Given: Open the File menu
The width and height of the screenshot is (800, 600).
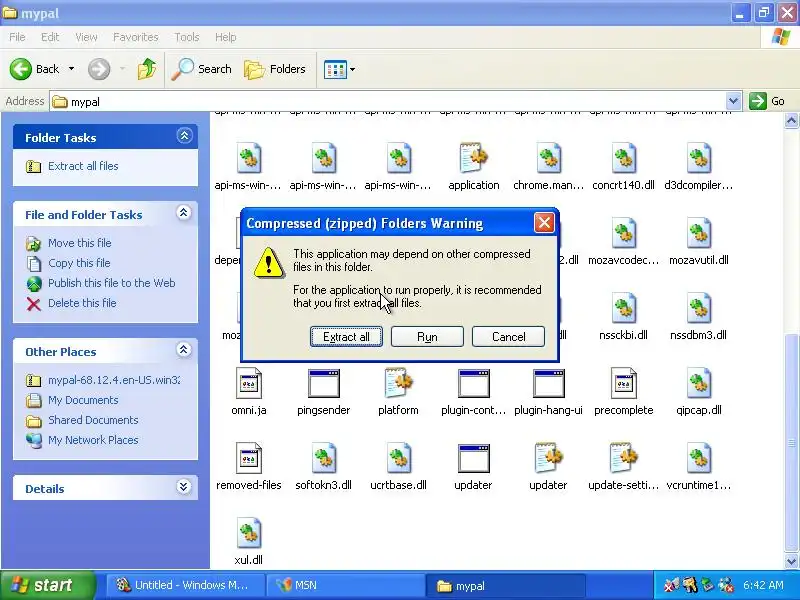Looking at the screenshot, I should pyautogui.click(x=17, y=37).
